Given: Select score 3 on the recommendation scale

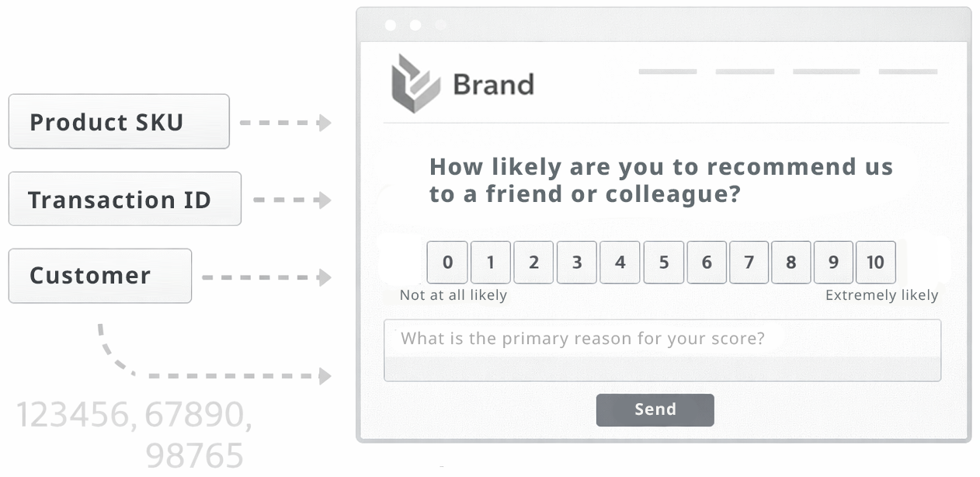Looking at the screenshot, I should tap(577, 263).
